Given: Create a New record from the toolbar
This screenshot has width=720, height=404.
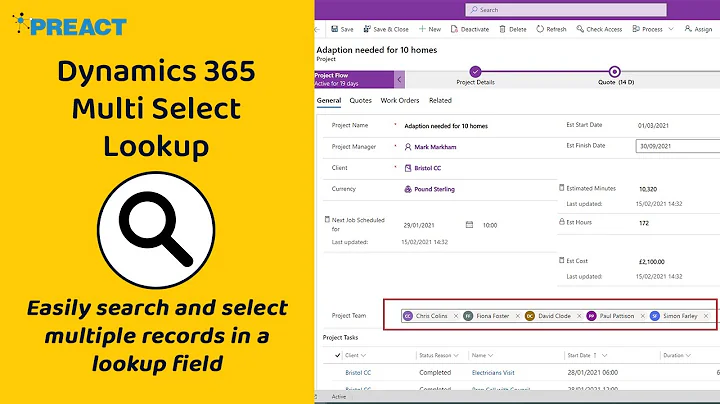Looking at the screenshot, I should pyautogui.click(x=430, y=29).
